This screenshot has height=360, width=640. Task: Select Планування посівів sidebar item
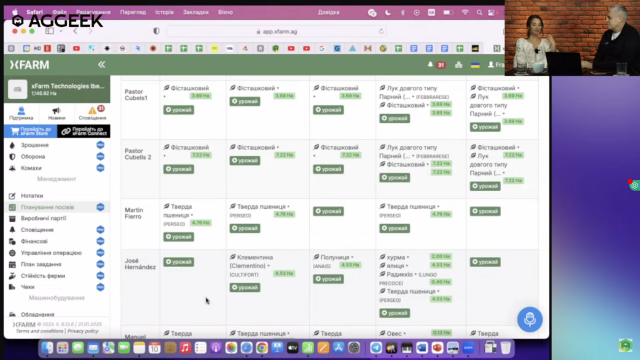pos(47,207)
